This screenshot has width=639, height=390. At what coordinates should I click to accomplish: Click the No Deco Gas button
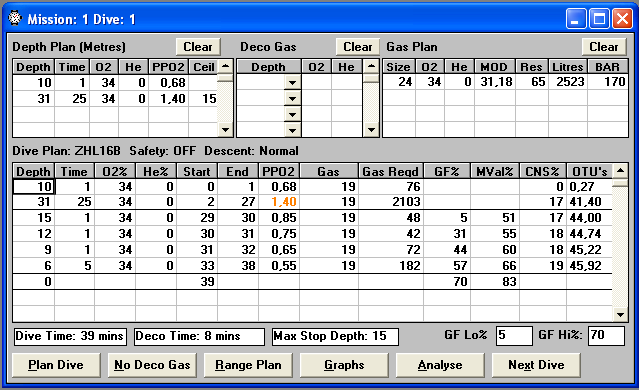152,365
